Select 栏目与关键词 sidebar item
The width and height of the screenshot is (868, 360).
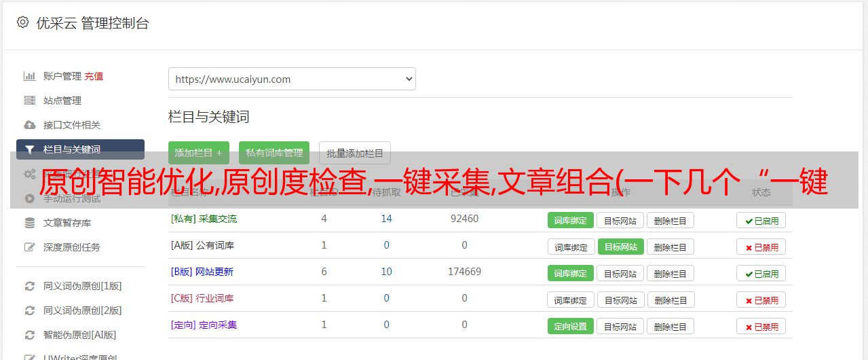80,149
